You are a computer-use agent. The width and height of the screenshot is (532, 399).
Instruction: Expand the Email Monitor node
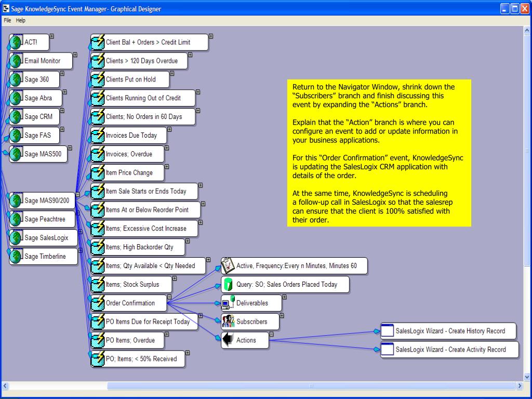75,55
